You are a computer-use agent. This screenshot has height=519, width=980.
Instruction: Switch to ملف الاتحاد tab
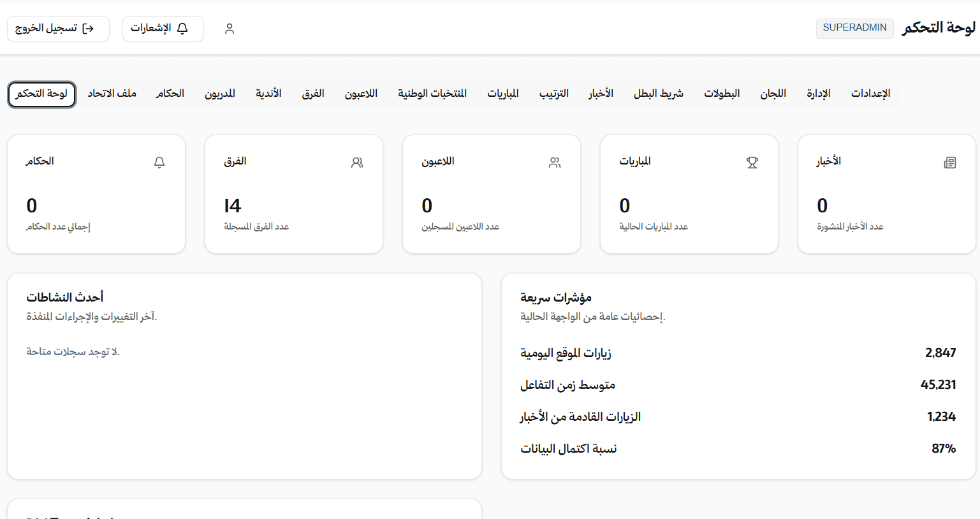click(113, 93)
